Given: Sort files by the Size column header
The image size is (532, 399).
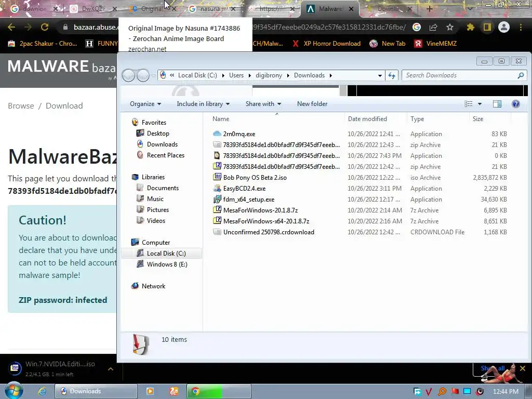Looking at the screenshot, I should coord(490,119).
